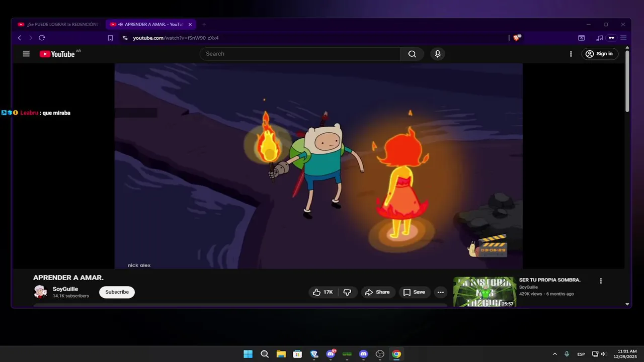Viewport: 644px width, 362px height.
Task: Open the SoyGuille channel avatar
Action: point(40,292)
